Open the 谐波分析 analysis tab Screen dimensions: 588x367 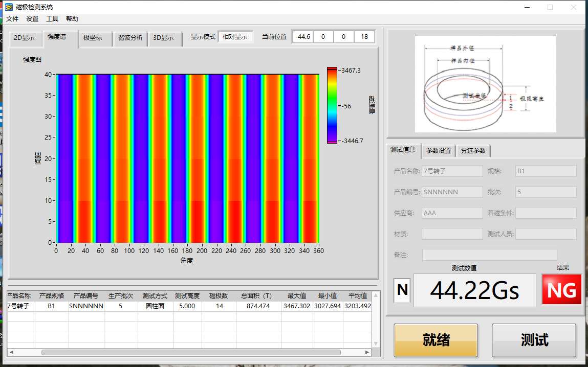[130, 37]
